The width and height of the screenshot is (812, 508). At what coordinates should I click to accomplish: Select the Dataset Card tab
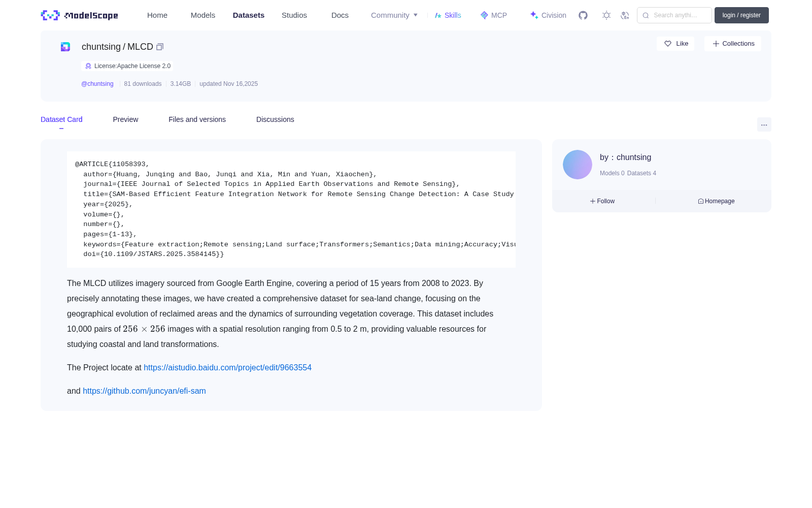(61, 119)
